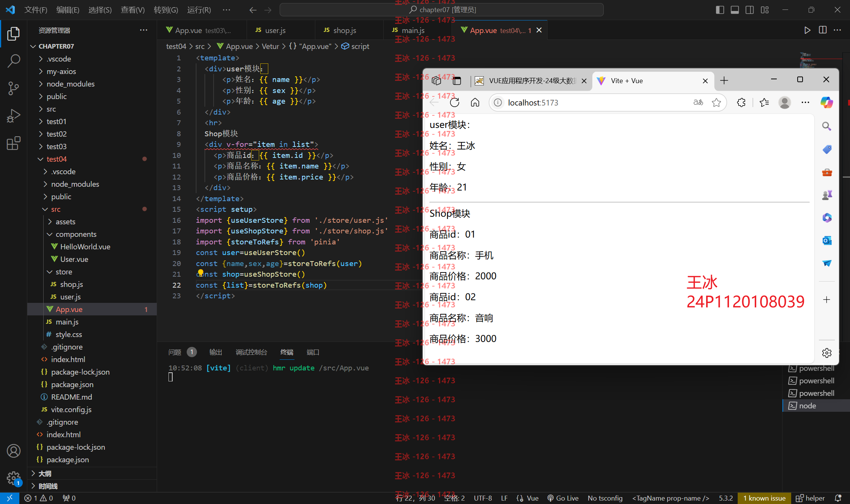Switch to the main.js editor tab

413,30
